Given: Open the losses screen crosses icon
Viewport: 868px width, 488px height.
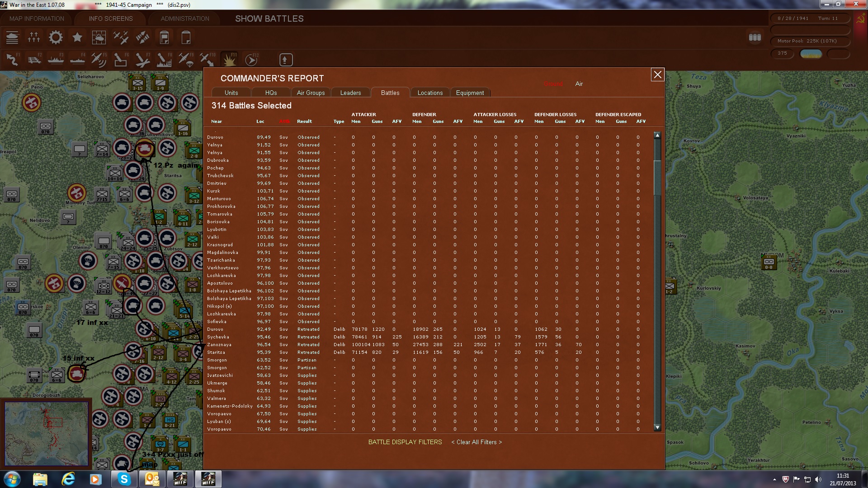Looking at the screenshot, I should (x=34, y=38).
